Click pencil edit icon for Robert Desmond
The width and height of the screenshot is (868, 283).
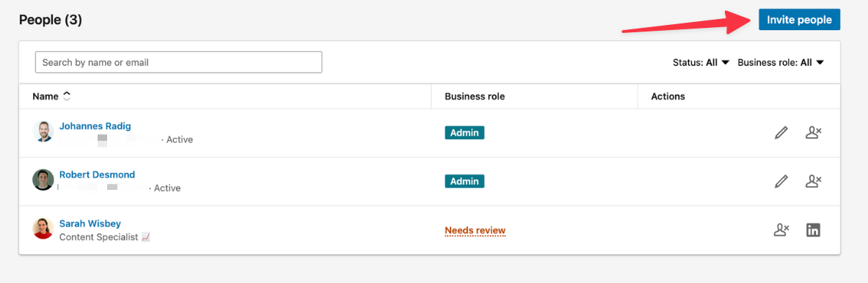coord(781,181)
